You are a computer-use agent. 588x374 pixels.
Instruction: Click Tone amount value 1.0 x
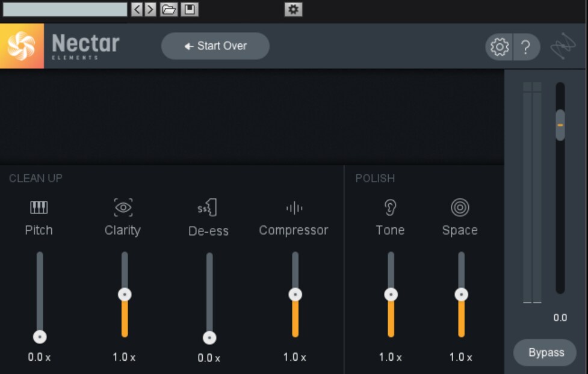(x=390, y=357)
